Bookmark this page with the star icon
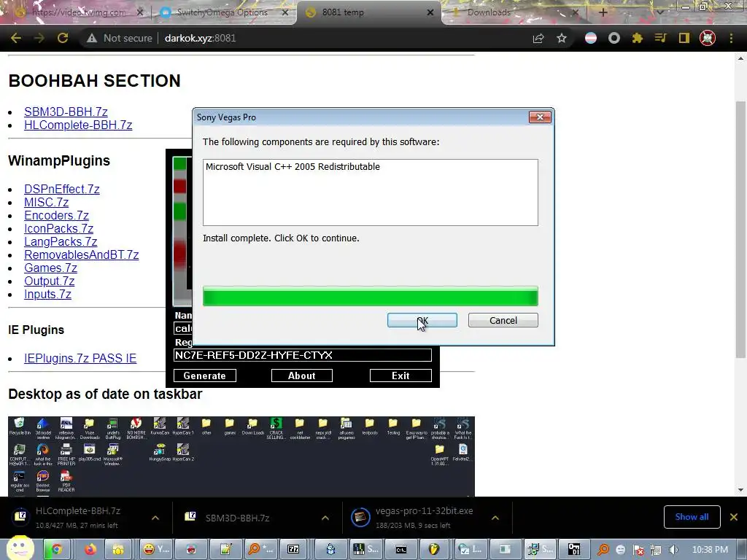Image resolution: width=747 pixels, height=560 pixels. tap(562, 38)
